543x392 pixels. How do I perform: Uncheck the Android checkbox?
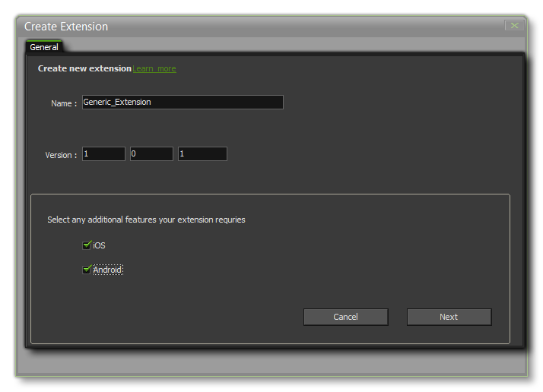click(x=87, y=270)
